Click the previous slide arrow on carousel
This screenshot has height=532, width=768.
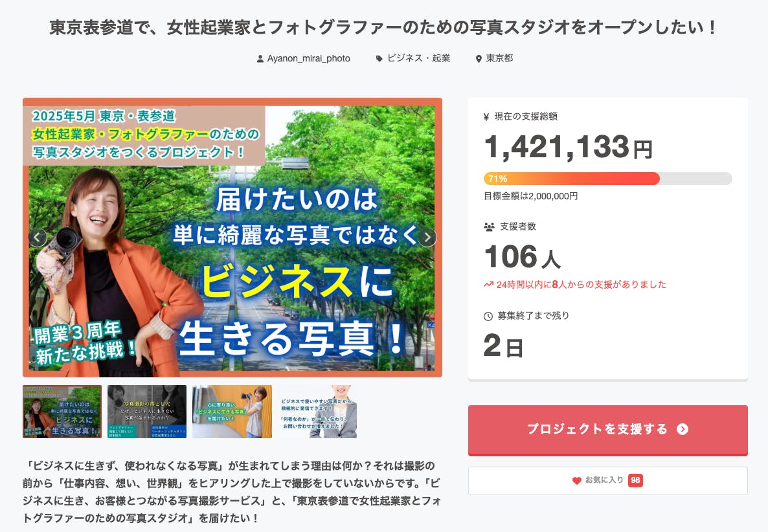coord(38,238)
